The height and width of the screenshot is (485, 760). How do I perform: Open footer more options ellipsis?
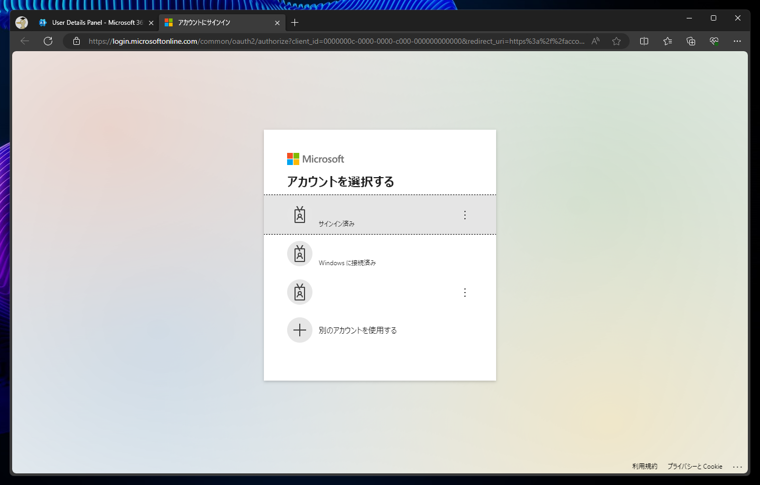737,467
